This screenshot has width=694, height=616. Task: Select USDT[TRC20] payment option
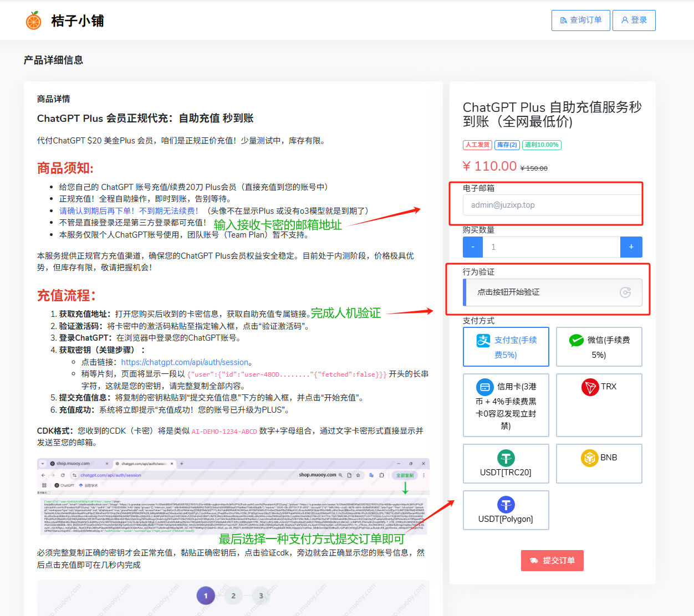pos(506,464)
